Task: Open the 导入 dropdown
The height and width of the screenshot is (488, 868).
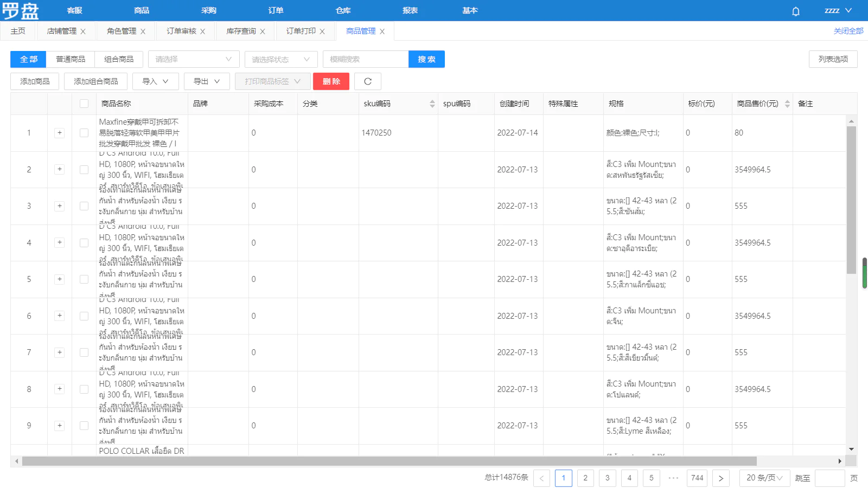Action: coord(155,81)
